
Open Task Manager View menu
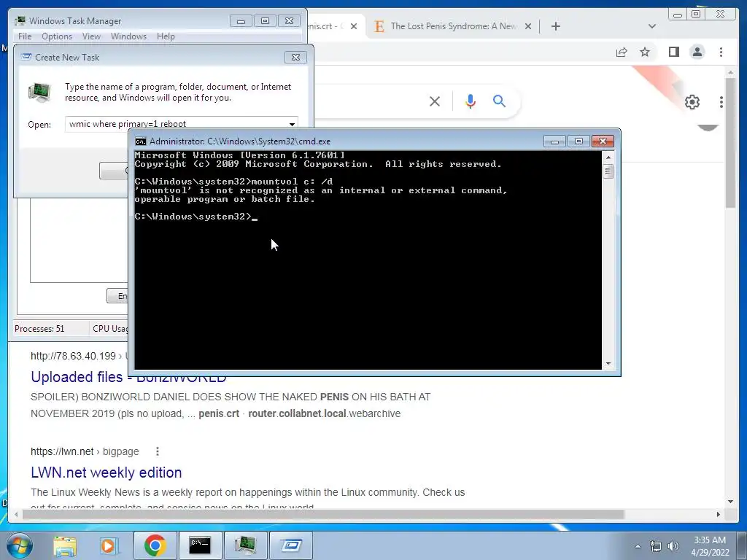pyautogui.click(x=91, y=36)
